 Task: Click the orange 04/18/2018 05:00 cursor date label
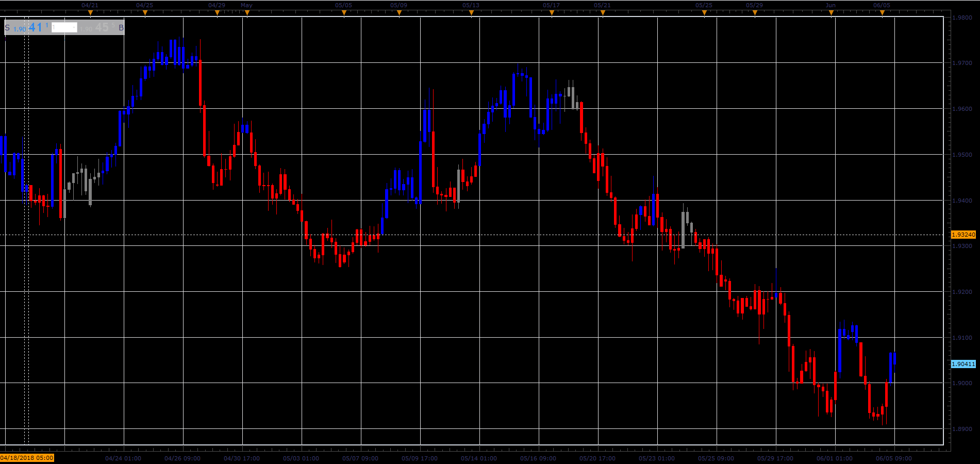27,458
